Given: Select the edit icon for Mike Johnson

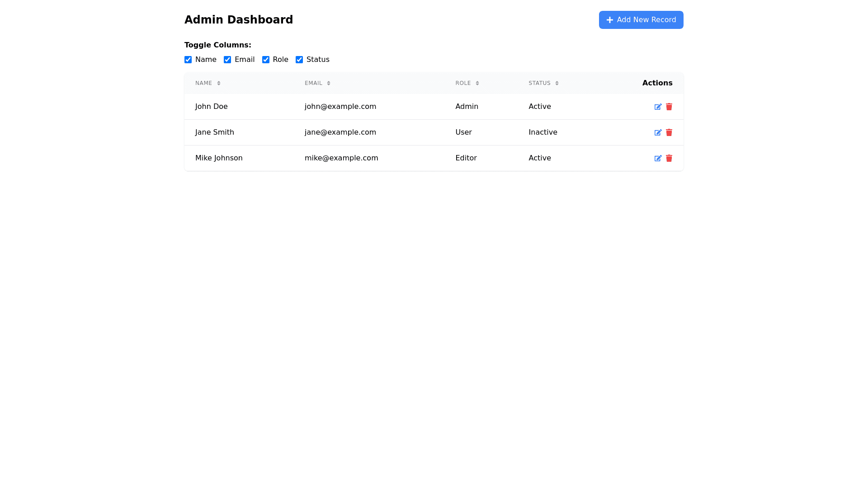Looking at the screenshot, I should [x=658, y=158].
